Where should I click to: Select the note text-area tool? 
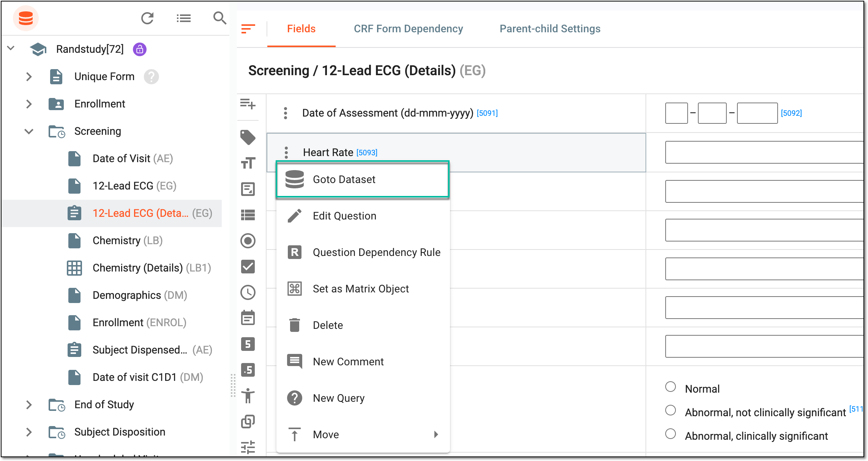click(248, 189)
